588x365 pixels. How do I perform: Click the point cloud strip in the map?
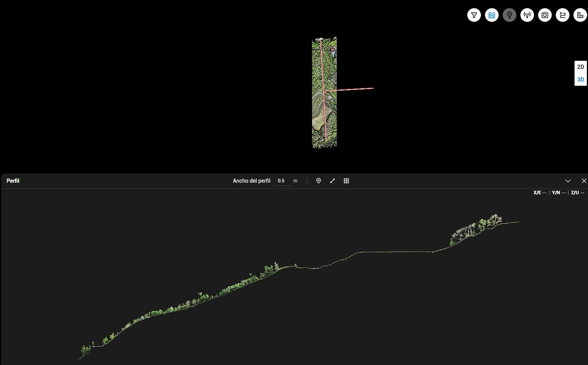[x=324, y=92]
